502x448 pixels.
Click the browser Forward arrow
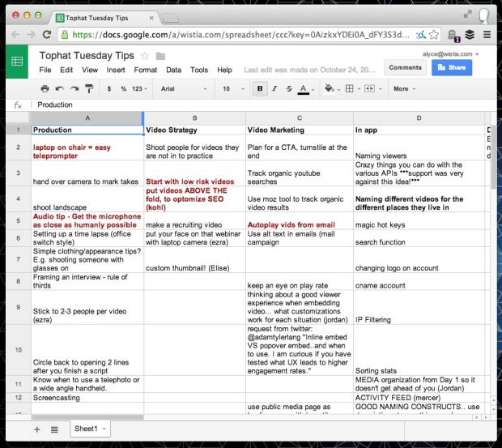(31, 35)
